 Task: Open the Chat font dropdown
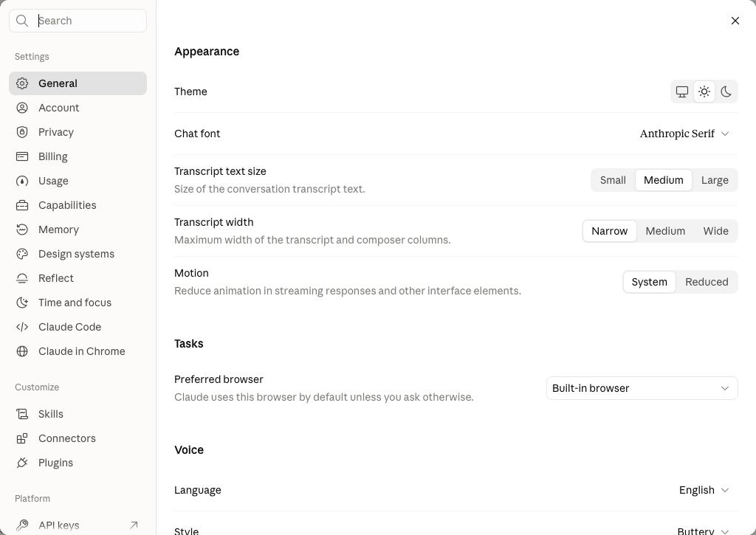tap(684, 134)
